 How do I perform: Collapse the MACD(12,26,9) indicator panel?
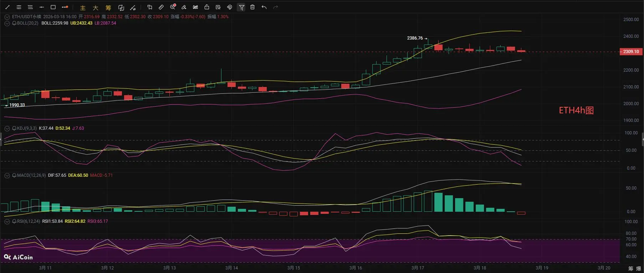[7, 175]
